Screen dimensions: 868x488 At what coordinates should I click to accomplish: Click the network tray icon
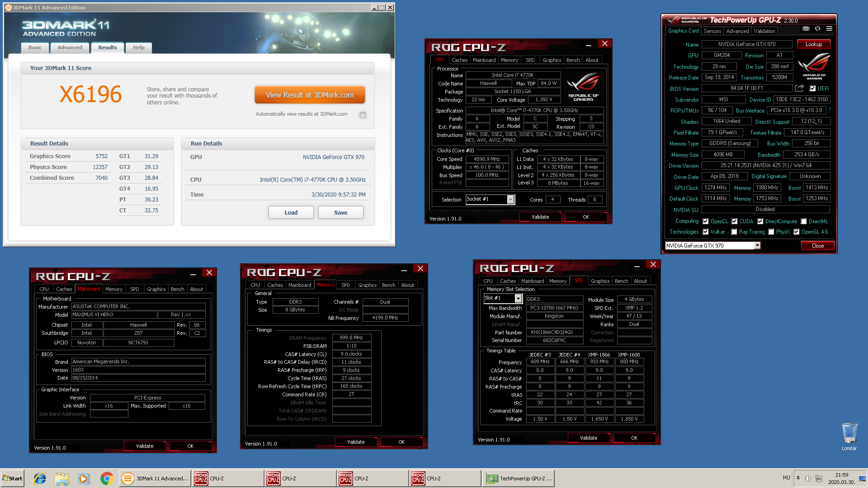click(818, 479)
